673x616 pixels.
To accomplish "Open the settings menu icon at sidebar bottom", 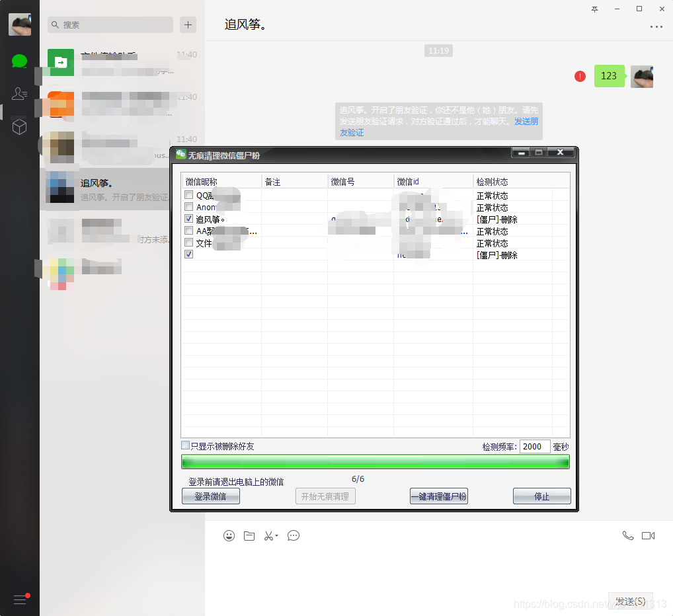I will [20, 599].
